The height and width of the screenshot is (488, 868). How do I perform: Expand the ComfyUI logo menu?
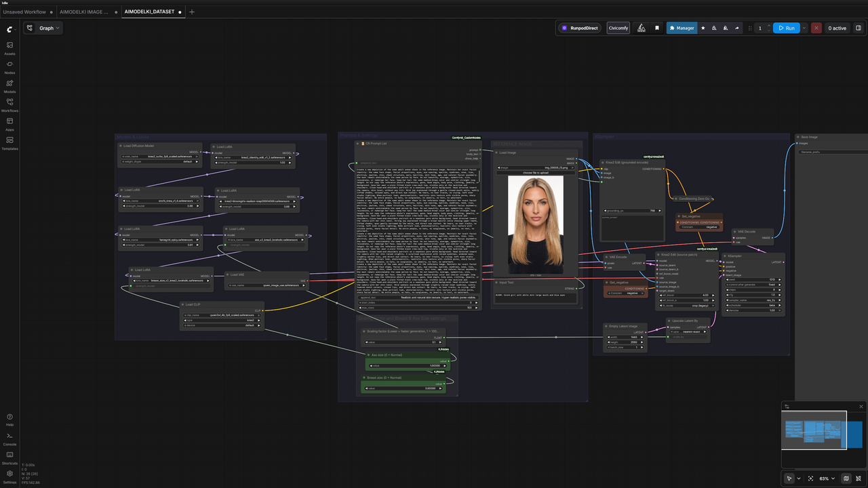point(9,30)
